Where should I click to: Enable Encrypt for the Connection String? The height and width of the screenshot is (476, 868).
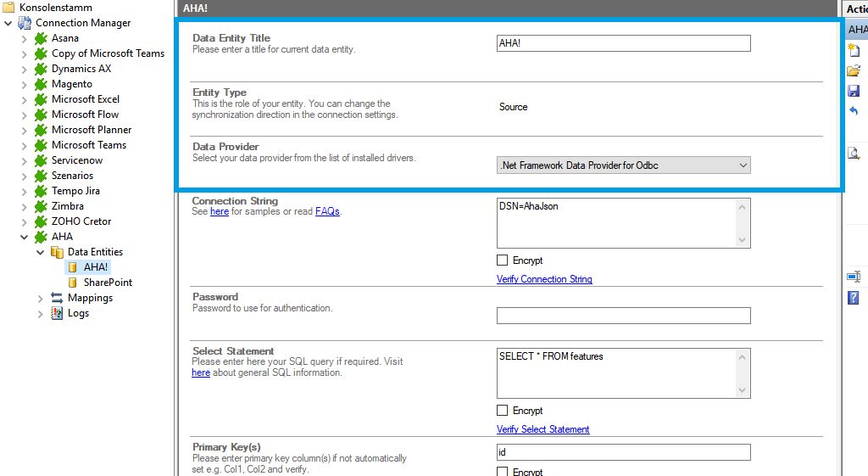503,260
